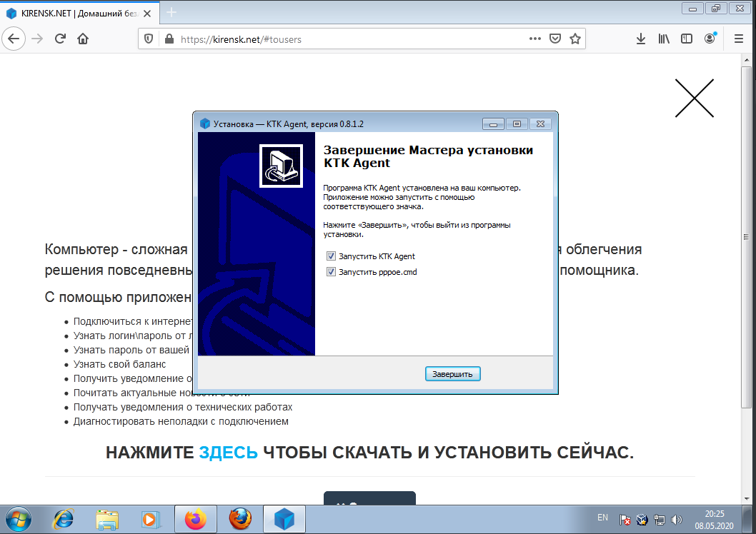
Task: Minimize the KTK Agent installer window
Action: coord(493,124)
